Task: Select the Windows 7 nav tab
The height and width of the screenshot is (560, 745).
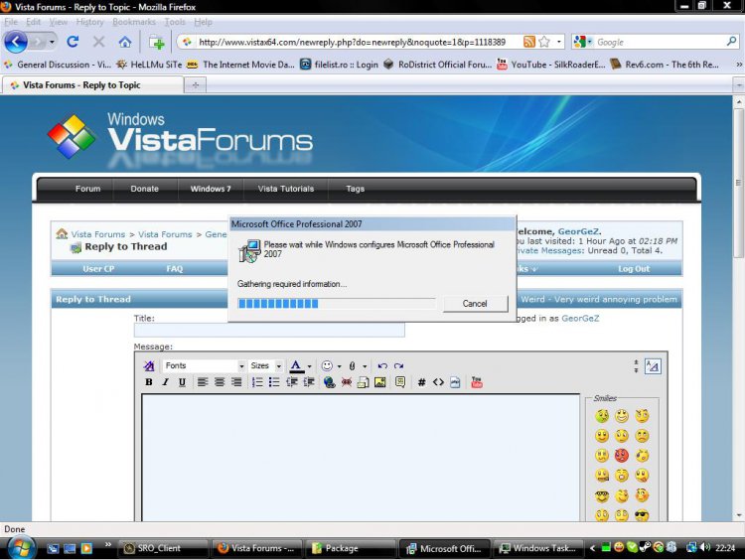Action: click(211, 189)
